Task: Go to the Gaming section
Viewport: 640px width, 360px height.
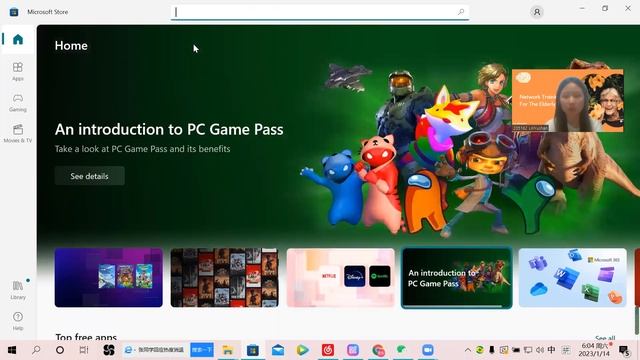Action: (18, 102)
